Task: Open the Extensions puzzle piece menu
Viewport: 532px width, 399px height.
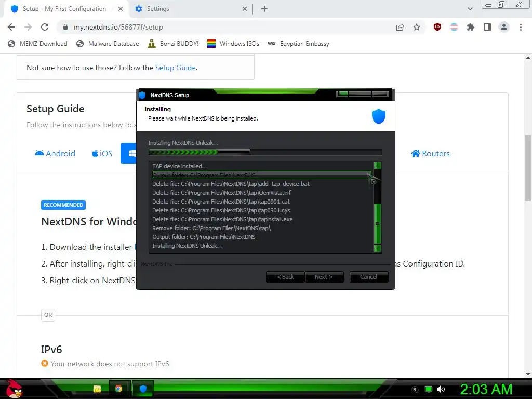Action: pyautogui.click(x=471, y=27)
